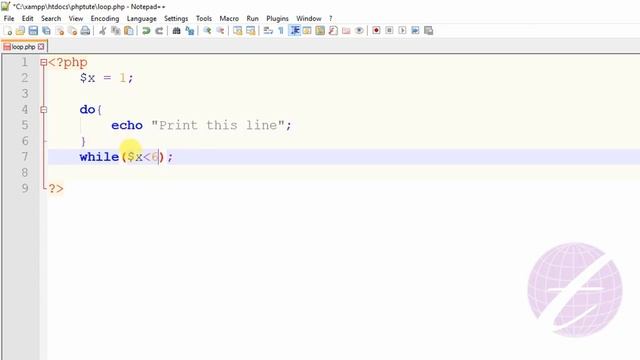The width and height of the screenshot is (640, 360).
Task: Click the "Print this line" string
Action: coord(218,125)
